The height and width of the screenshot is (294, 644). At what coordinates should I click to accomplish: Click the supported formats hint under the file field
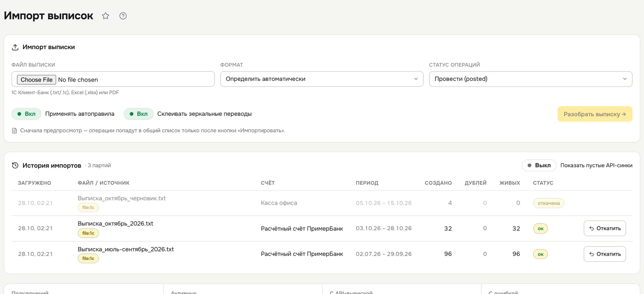[x=65, y=93]
